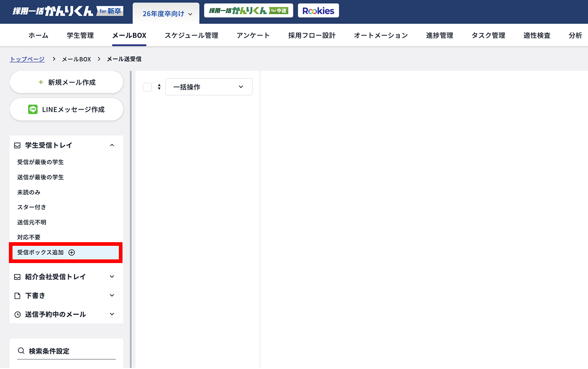The image size is (588, 369).
Task: Click the 新規メール作成 button
Action: [x=66, y=82]
